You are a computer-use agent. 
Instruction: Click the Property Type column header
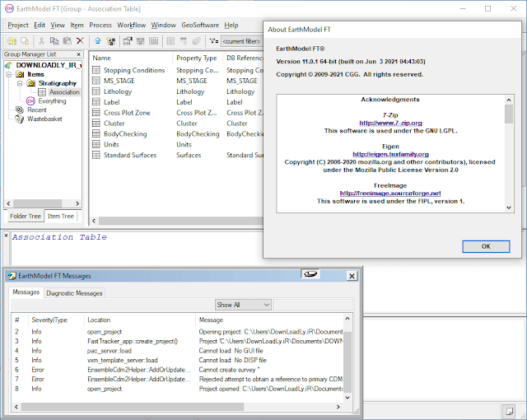(x=197, y=58)
